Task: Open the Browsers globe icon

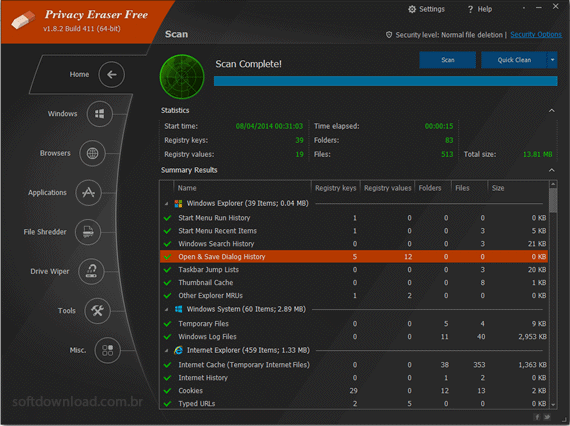Action: 92,153
